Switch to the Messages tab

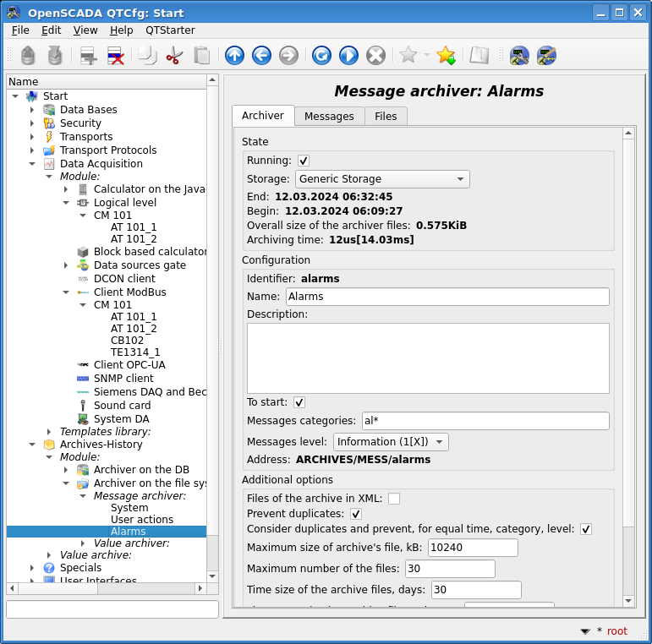pos(329,116)
